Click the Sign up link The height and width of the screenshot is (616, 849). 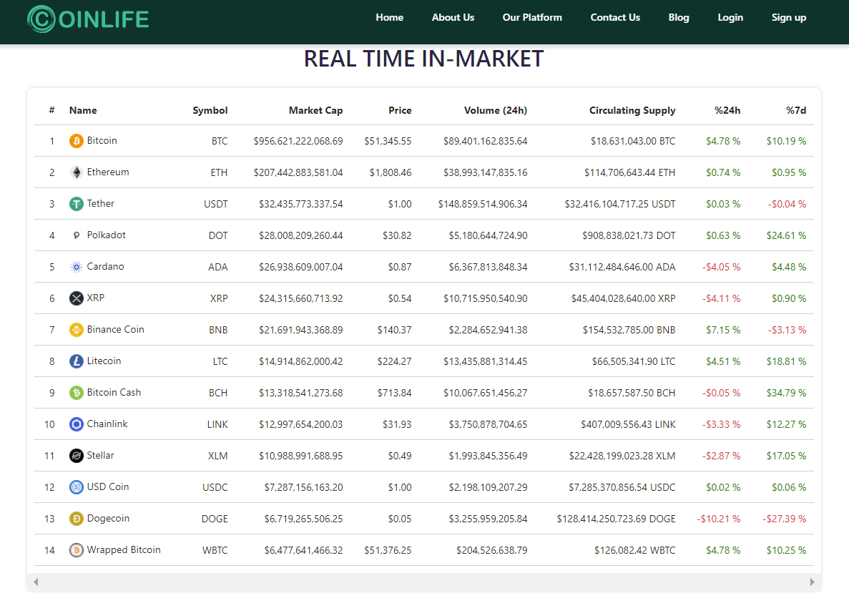[789, 17]
